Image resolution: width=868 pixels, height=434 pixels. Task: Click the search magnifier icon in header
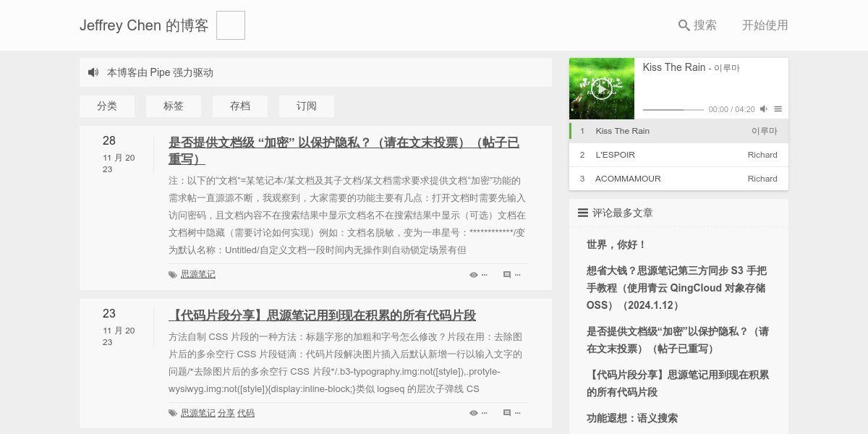[x=684, y=25]
